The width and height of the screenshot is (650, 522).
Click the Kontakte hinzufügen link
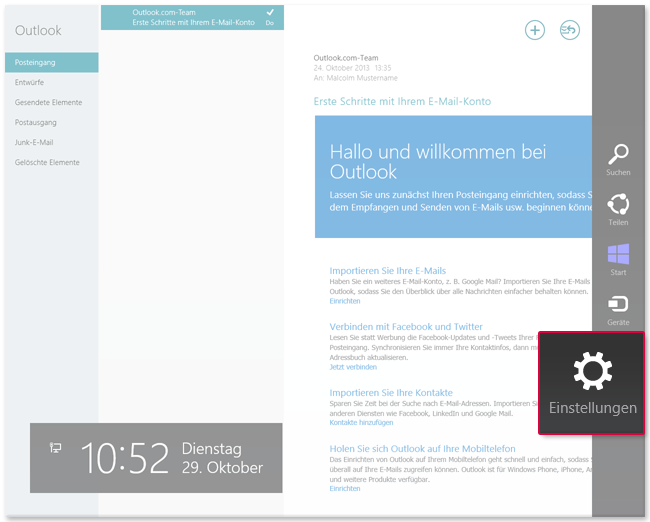tap(360, 423)
